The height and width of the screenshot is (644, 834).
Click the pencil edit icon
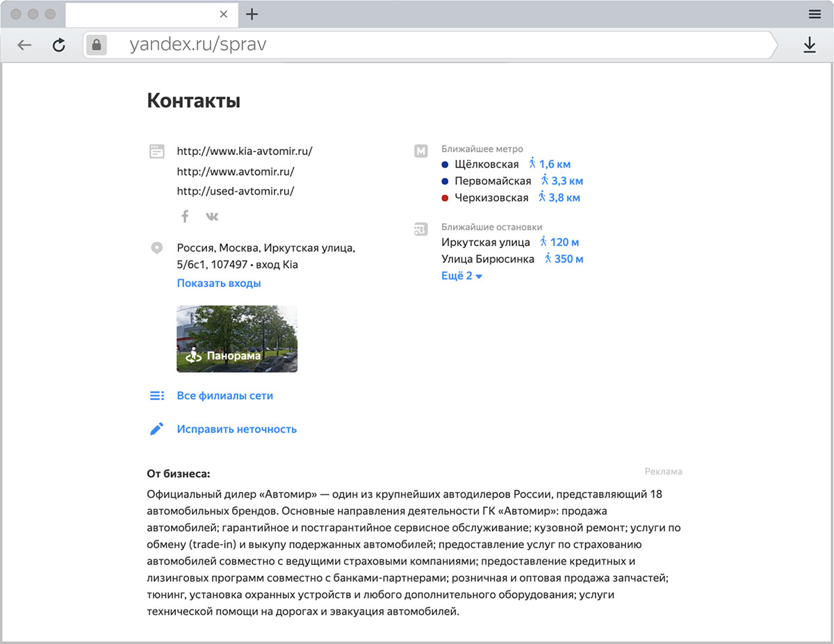coord(157,429)
